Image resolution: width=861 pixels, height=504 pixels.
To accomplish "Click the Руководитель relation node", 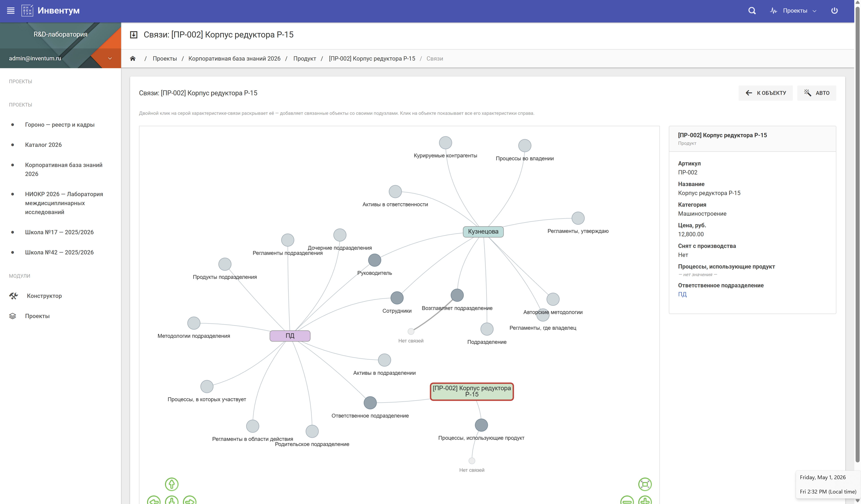I will [374, 260].
